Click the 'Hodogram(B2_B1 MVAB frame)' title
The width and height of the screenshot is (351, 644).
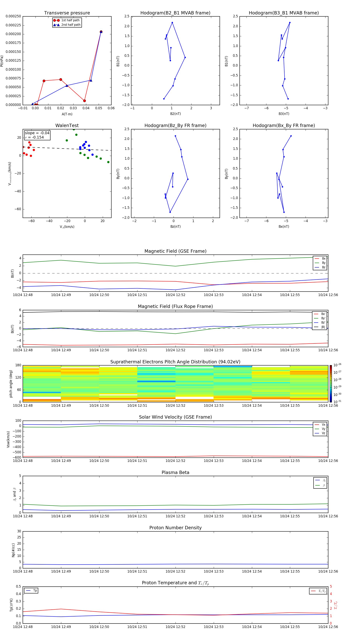click(175, 13)
